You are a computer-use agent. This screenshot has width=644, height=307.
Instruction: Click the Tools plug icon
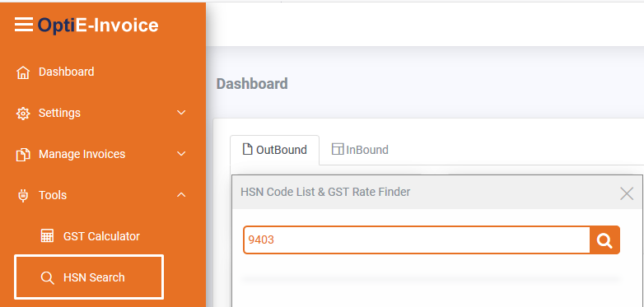[23, 196]
